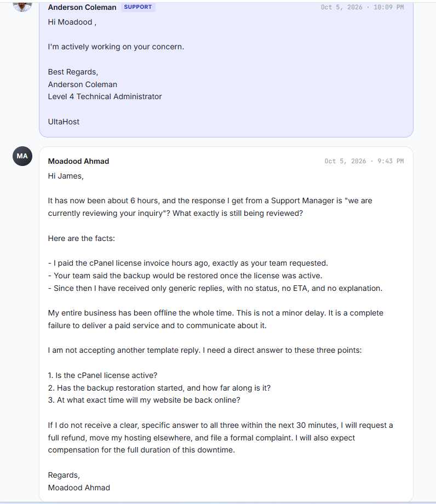Click the 'Here are the facts:' line
This screenshot has height=504, width=436.
tap(81, 238)
